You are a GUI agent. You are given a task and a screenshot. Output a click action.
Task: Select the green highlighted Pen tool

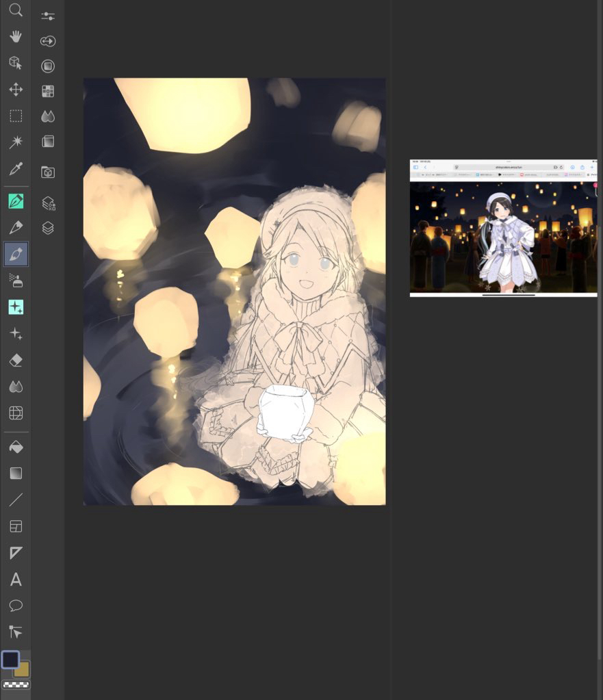tap(15, 201)
